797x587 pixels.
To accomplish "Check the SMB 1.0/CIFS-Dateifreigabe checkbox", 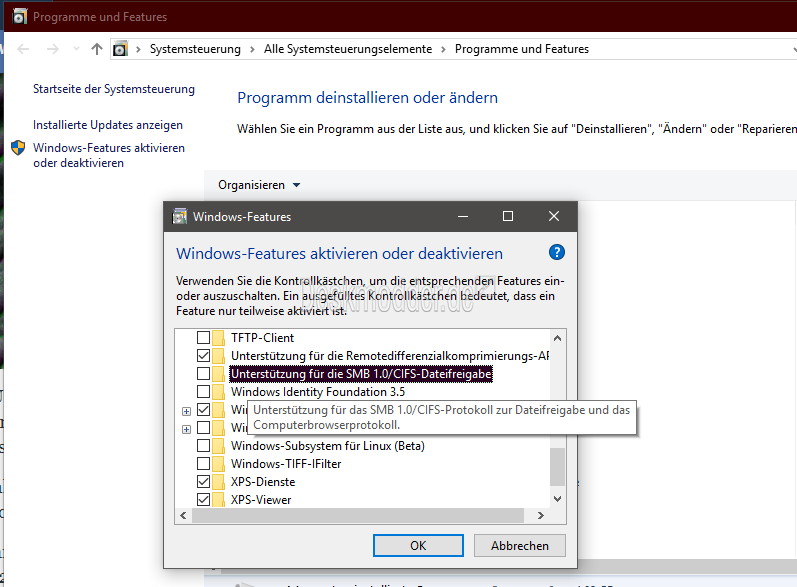I will coord(203,374).
